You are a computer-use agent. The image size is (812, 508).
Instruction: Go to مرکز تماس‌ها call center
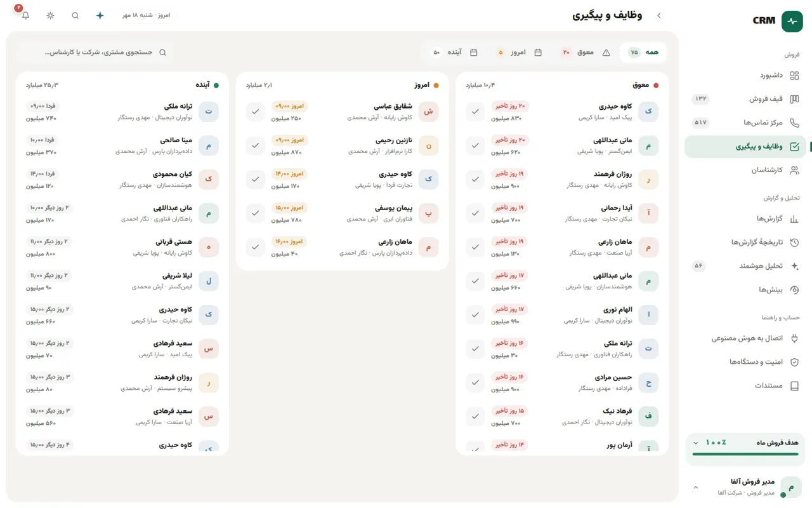pos(745,123)
